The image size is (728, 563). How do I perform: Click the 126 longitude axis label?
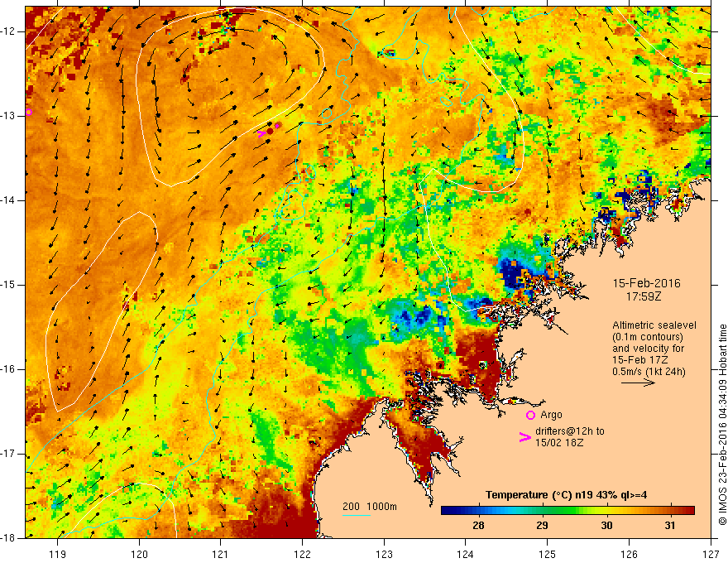tap(629, 554)
